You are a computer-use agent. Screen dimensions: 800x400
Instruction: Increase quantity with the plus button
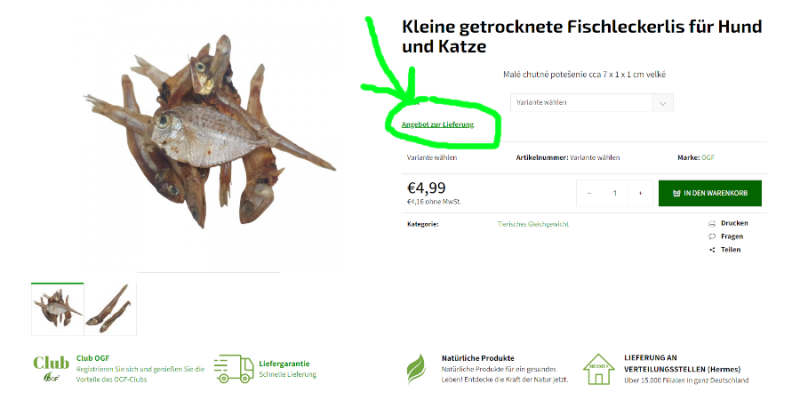tap(640, 193)
